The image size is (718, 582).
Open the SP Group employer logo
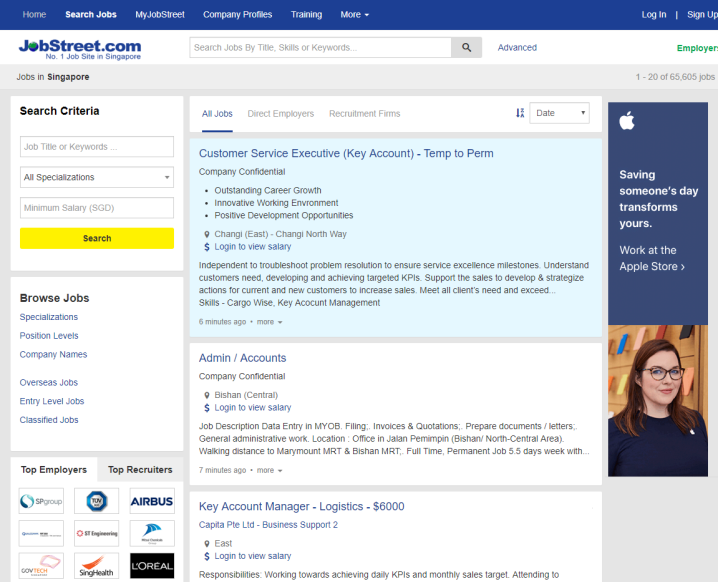(41, 501)
